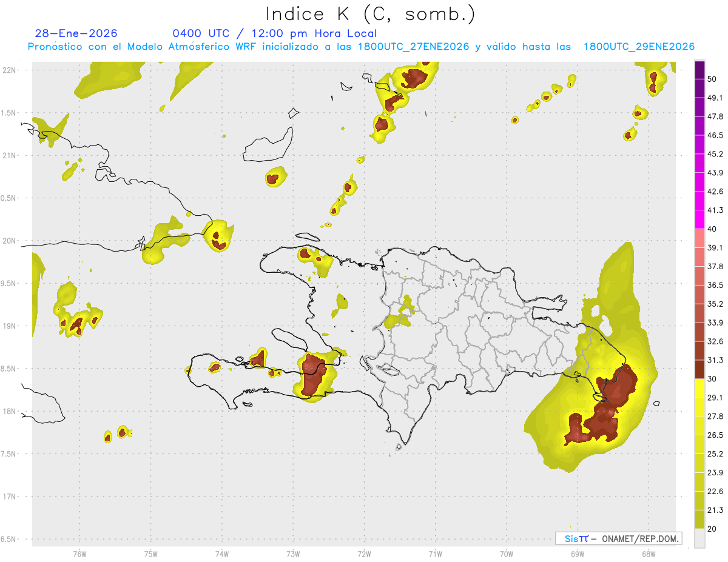Click the "18N" latitude label
Viewport: 728px width, 562px height.
click(x=9, y=411)
